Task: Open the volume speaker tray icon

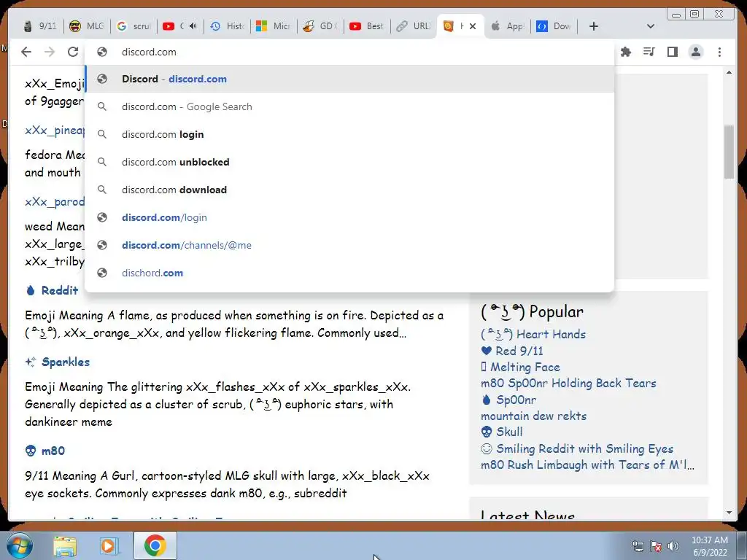Action: pyautogui.click(x=673, y=546)
